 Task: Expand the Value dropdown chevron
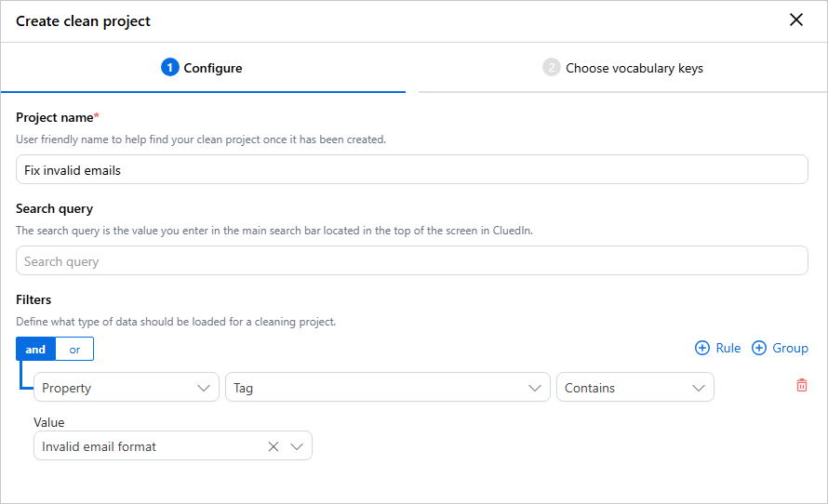point(297,446)
